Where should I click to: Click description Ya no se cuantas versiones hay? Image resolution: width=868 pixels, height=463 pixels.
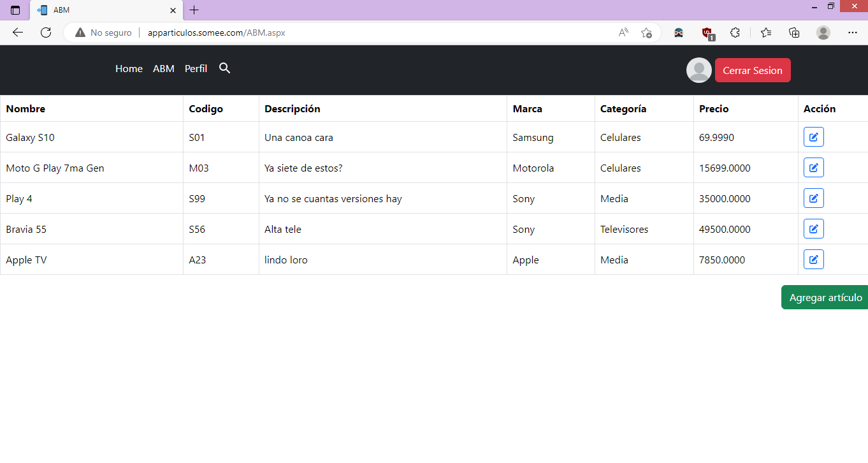click(x=333, y=198)
